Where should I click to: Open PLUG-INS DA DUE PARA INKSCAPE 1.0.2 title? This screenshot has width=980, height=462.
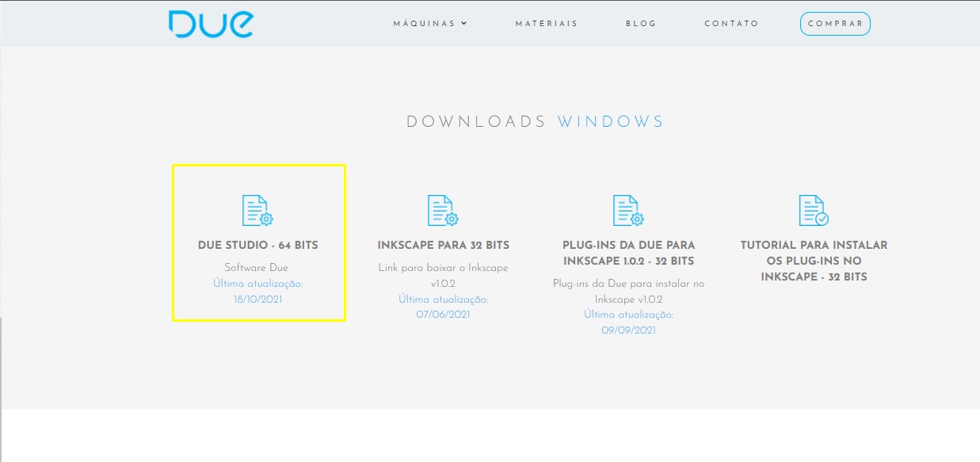click(629, 254)
